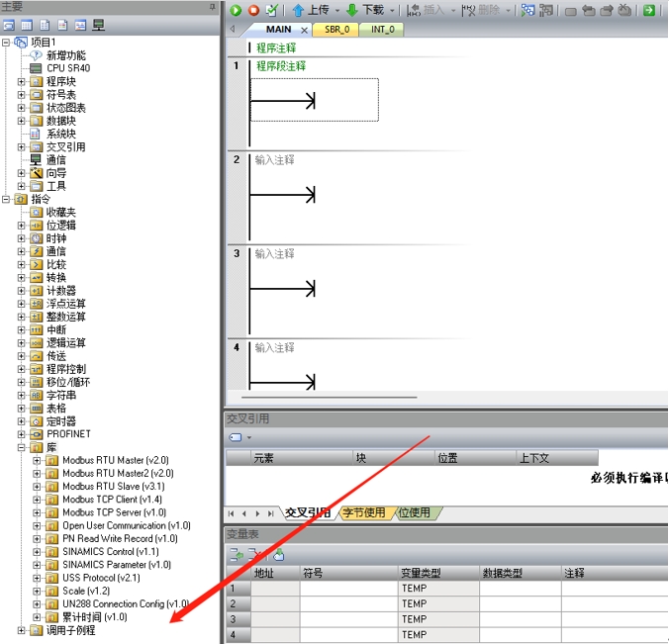The width and height of the screenshot is (669, 644).
Task: Switch to the SBR_0 tab
Action: click(336, 30)
